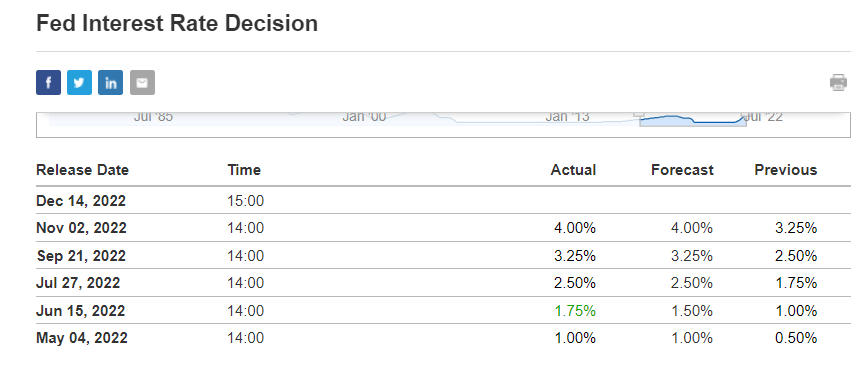The image size is (867, 375).
Task: Click the highlighted range in chart navigator
Action: (x=693, y=120)
